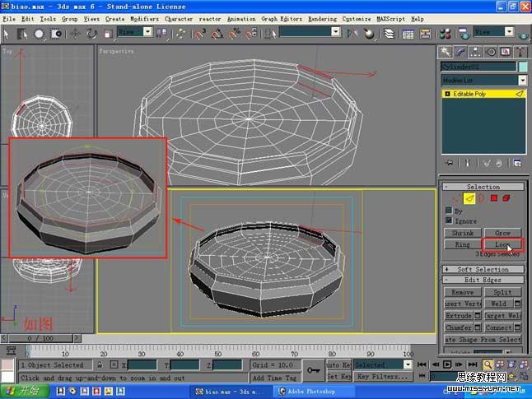Image resolution: width=532 pixels, height=399 pixels.
Task: Toggle the Percent Snap icon
Action: (234, 34)
